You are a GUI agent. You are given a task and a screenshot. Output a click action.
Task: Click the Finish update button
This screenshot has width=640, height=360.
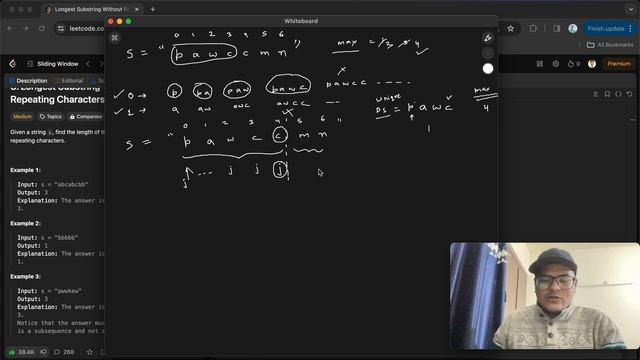tap(606, 29)
